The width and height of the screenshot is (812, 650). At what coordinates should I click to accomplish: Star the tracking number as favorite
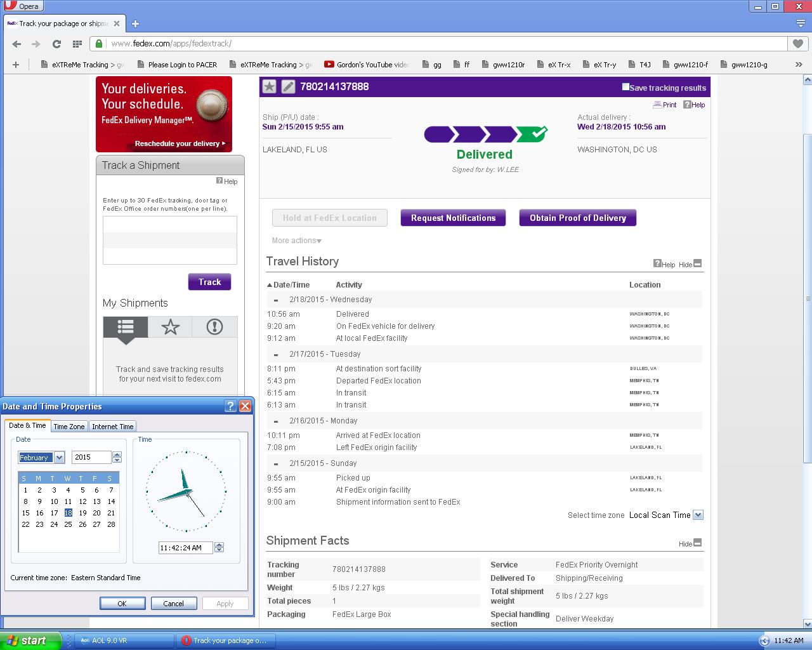tap(270, 86)
